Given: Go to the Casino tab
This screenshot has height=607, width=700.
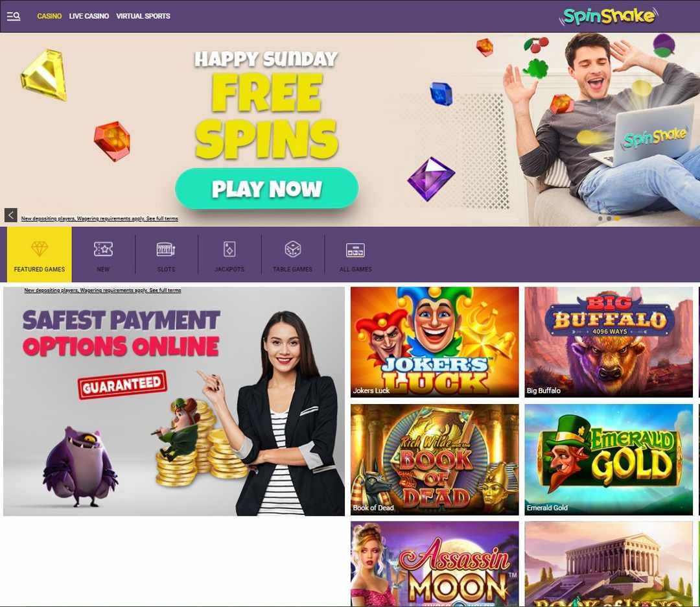Looking at the screenshot, I should click(x=49, y=16).
